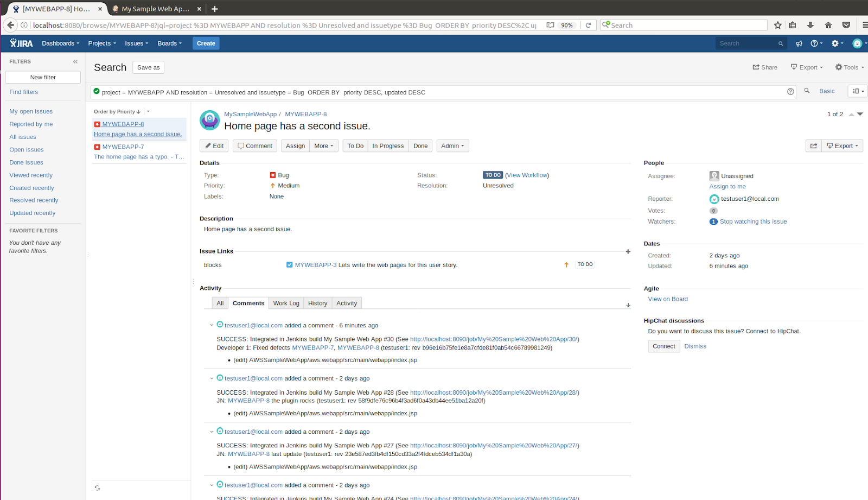The image size is (868, 500).
Task: Switch to the All activity tab
Action: (220, 303)
